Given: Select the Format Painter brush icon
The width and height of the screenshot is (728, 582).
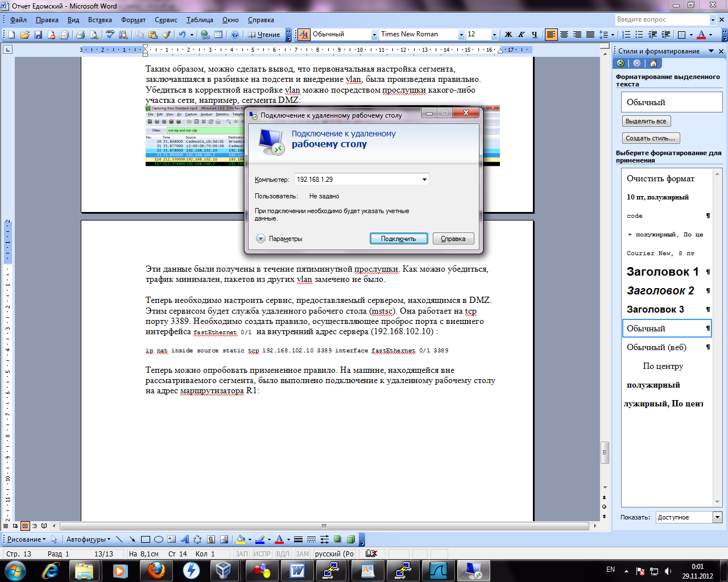Looking at the screenshot, I should 166,35.
